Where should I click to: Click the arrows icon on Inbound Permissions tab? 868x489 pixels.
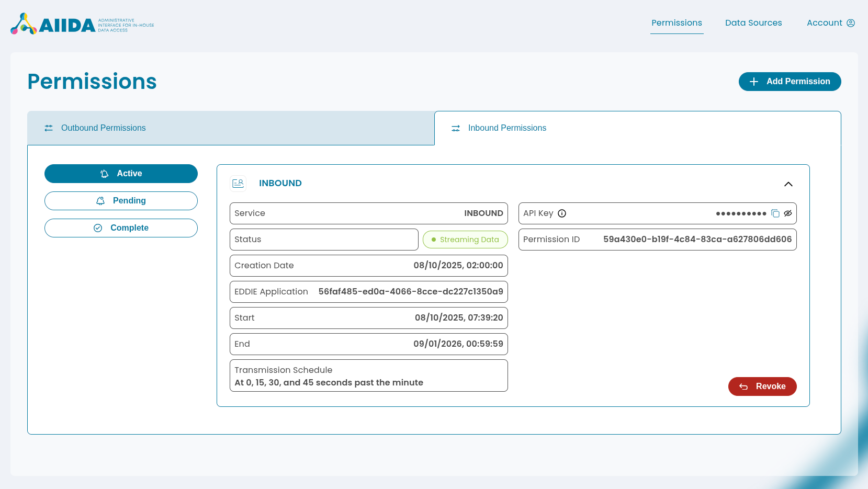coord(455,128)
